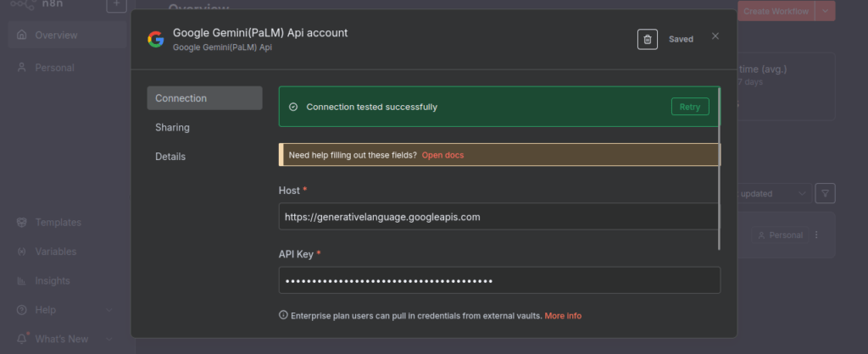Click the filter funnel icon
The width and height of the screenshot is (868, 354).
click(x=825, y=193)
